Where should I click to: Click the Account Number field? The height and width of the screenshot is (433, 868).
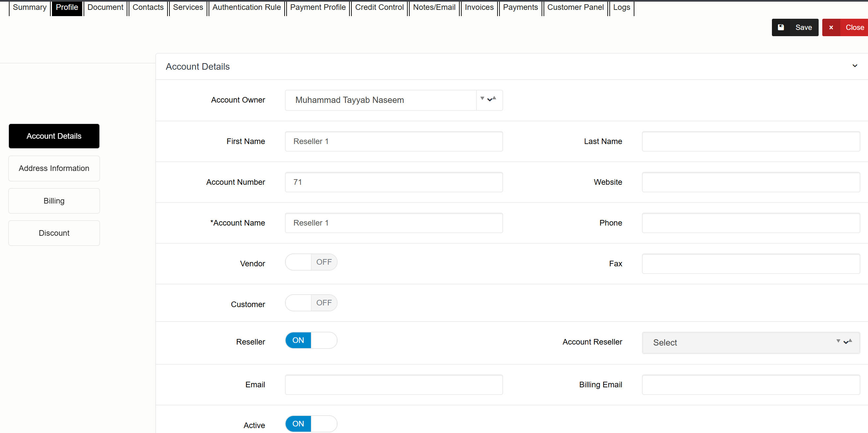click(x=394, y=182)
